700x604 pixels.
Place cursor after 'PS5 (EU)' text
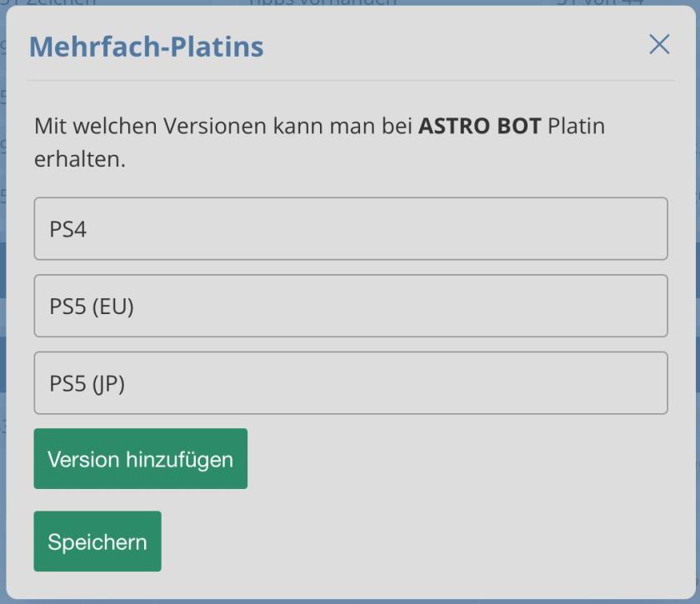[x=137, y=307]
